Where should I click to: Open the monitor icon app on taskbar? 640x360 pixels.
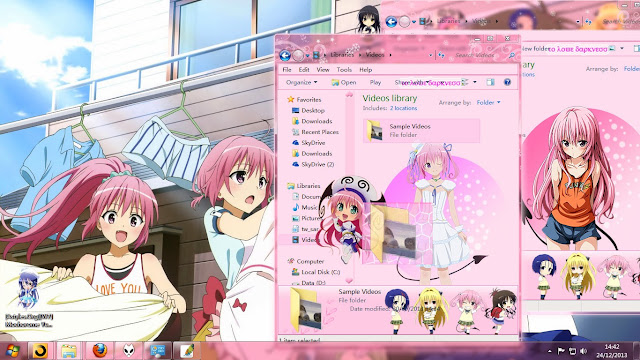158,351
